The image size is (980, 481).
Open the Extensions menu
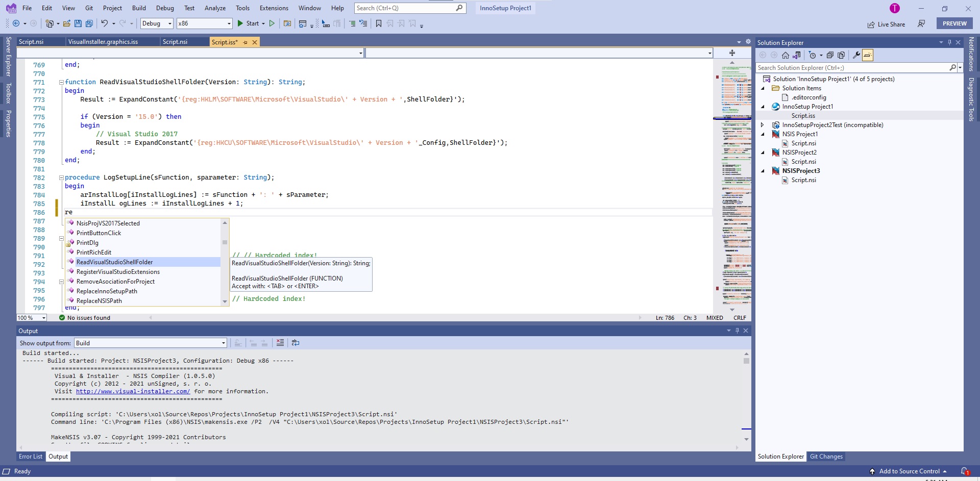pos(274,8)
